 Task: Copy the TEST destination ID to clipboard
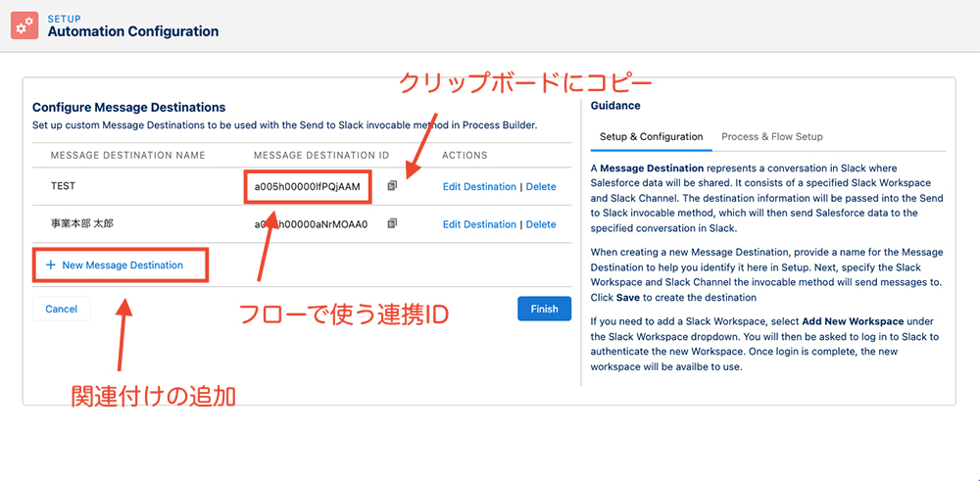point(392,185)
